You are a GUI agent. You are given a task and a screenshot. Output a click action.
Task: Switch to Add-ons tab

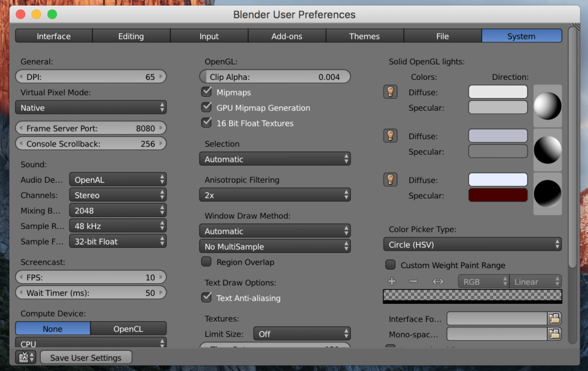pos(287,36)
